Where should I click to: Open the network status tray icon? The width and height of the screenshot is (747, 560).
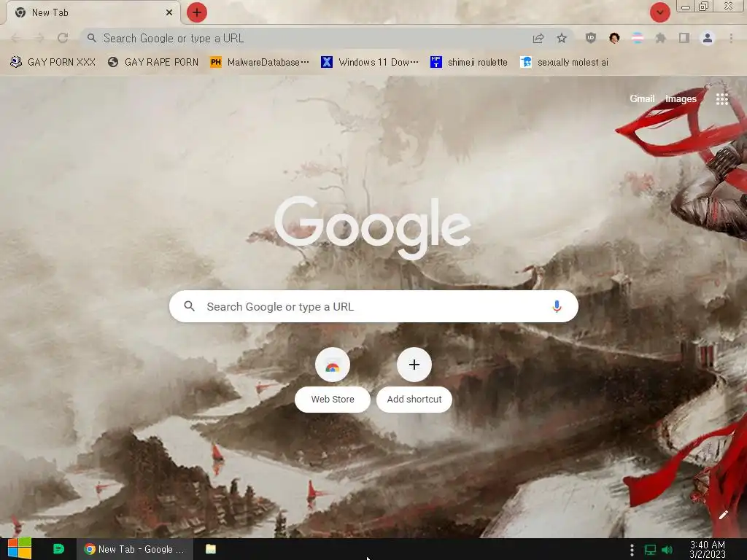click(x=650, y=550)
